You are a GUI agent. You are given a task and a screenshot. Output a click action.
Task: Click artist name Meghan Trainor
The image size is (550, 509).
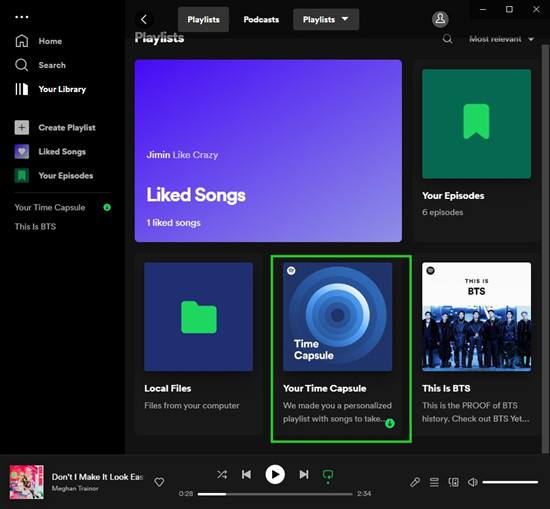75,488
